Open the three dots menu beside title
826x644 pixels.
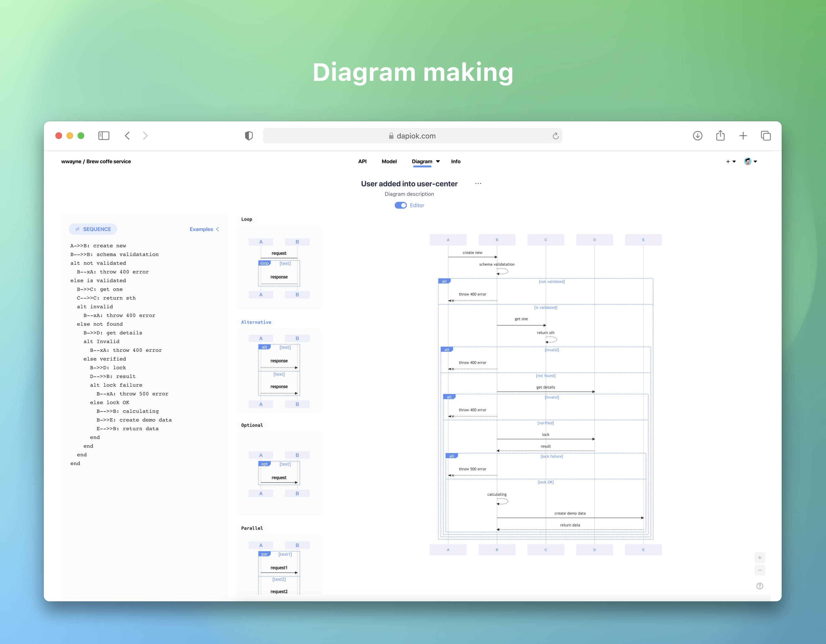click(478, 184)
